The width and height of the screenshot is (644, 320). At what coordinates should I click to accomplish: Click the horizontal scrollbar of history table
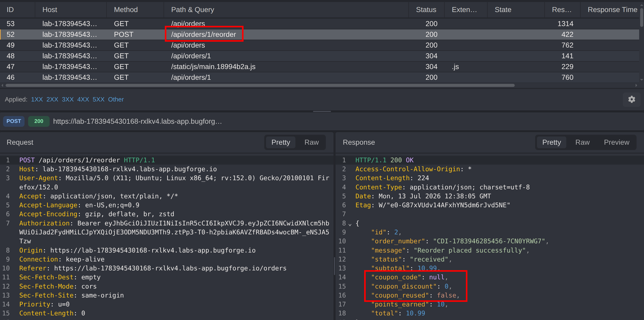(x=260, y=85)
